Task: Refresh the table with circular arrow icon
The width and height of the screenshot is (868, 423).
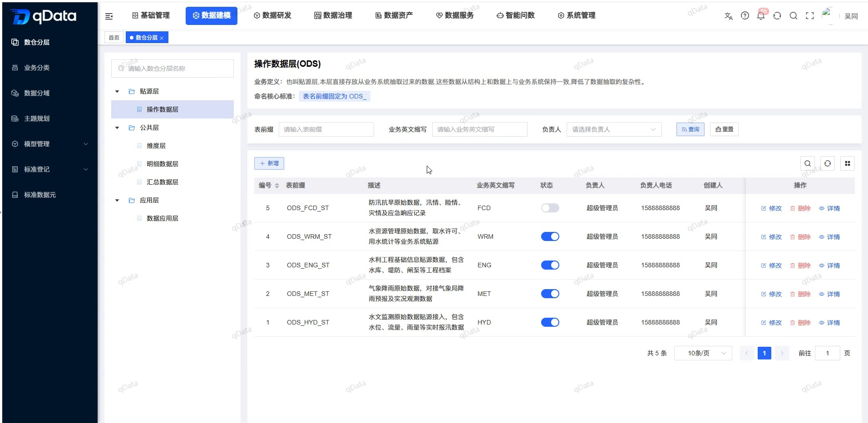Action: pyautogui.click(x=828, y=163)
